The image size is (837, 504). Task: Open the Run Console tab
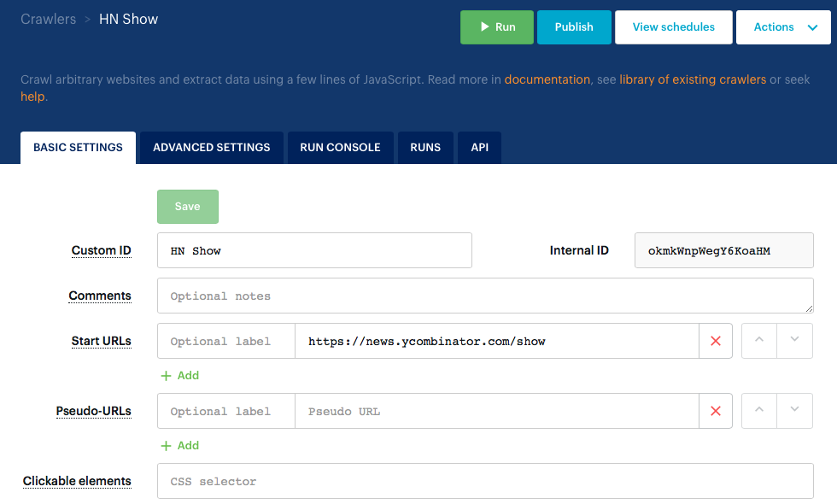tap(340, 147)
